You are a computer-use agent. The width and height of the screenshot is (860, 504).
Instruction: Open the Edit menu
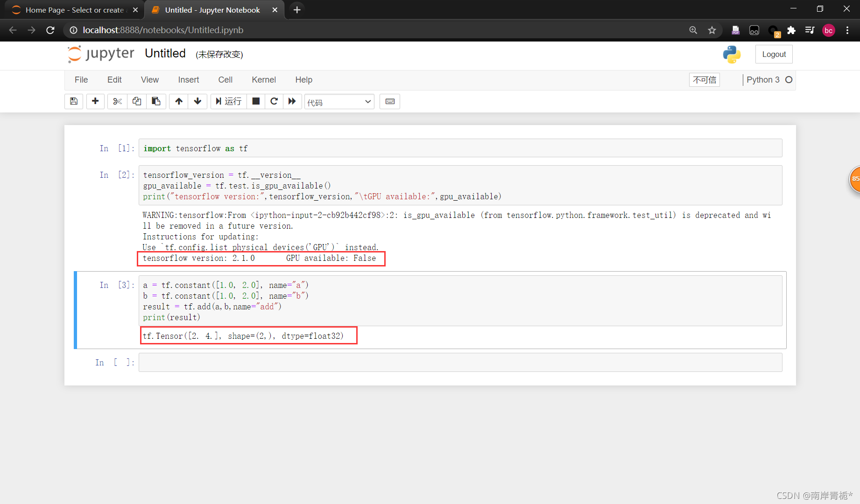pos(114,80)
